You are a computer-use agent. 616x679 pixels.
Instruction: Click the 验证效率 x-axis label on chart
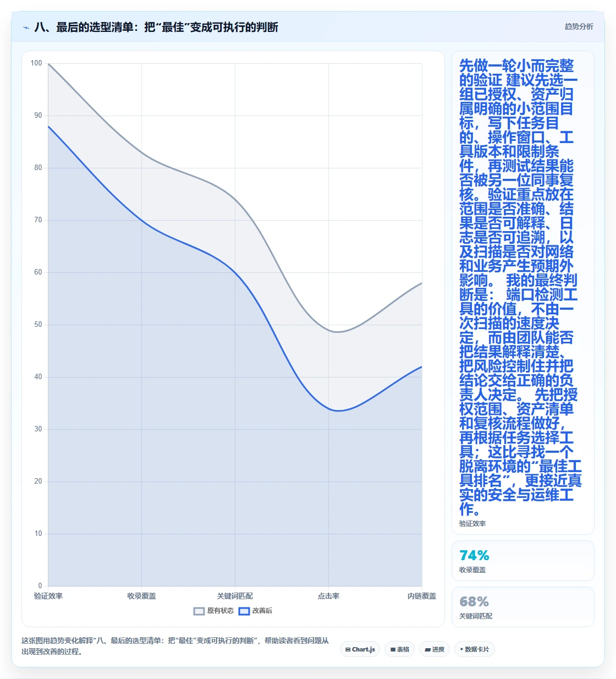click(48, 596)
